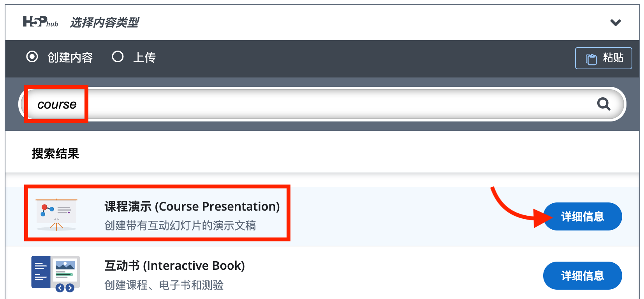Select the 上传 radio button
This screenshot has width=644, height=299.
tap(118, 57)
